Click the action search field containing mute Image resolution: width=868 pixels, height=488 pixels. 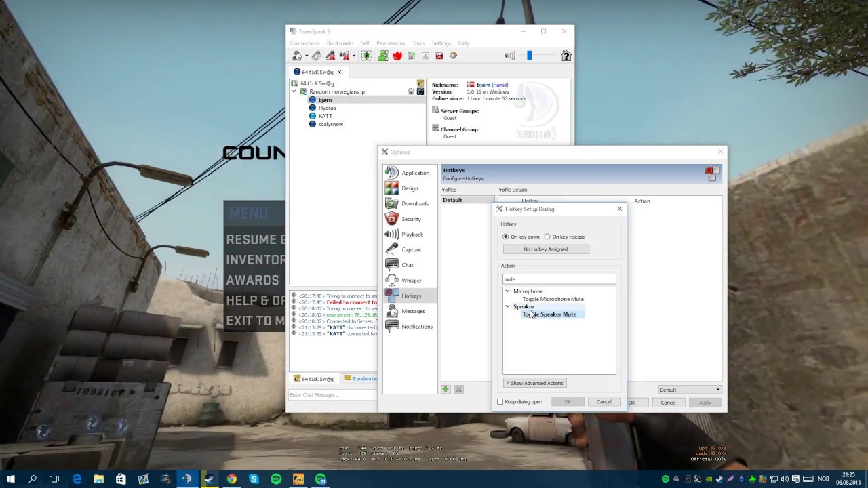tap(559, 279)
